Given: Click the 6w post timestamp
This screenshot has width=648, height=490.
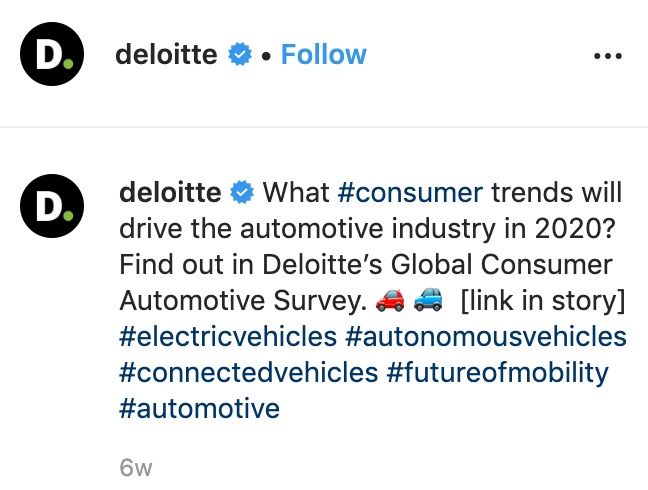Looking at the screenshot, I should pos(135,467).
